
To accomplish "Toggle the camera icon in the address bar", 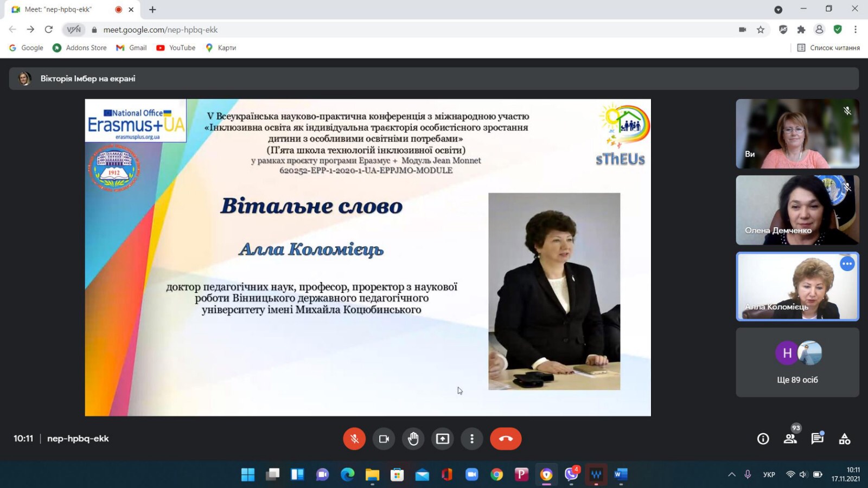I will pos(742,30).
